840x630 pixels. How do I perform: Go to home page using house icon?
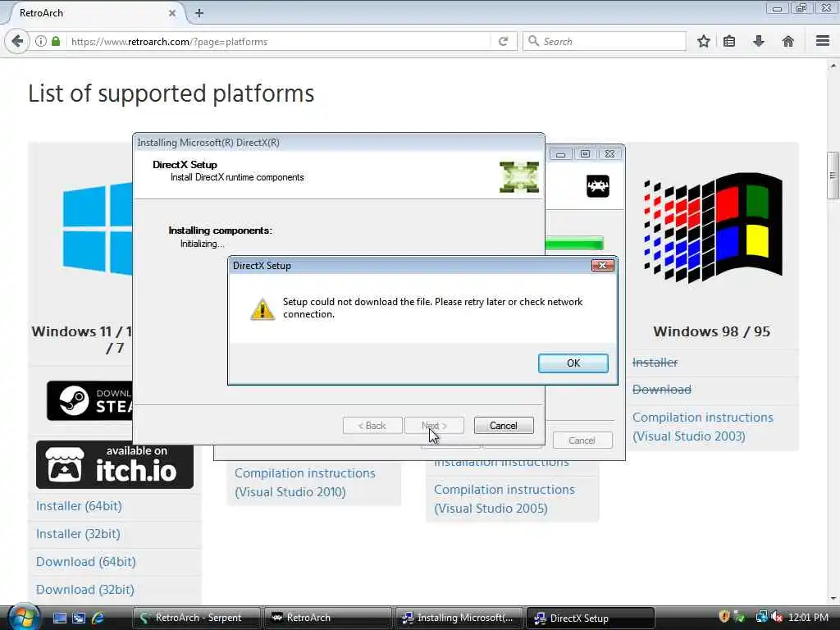pos(788,41)
